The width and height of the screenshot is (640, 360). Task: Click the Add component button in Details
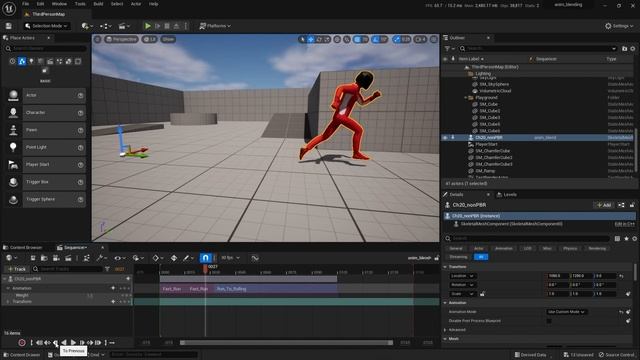[604, 205]
